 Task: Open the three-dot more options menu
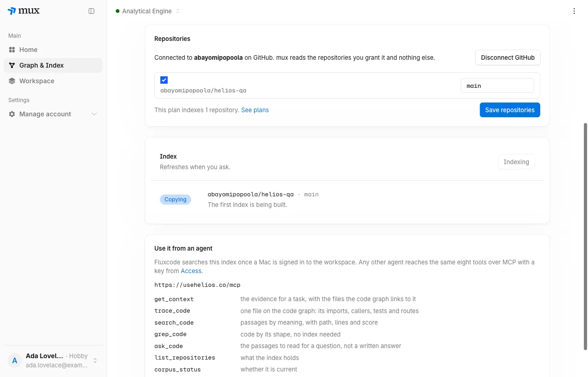click(x=574, y=11)
